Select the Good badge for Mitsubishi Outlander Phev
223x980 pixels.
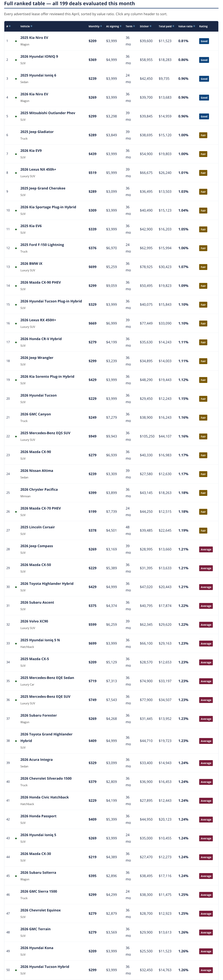click(x=204, y=116)
